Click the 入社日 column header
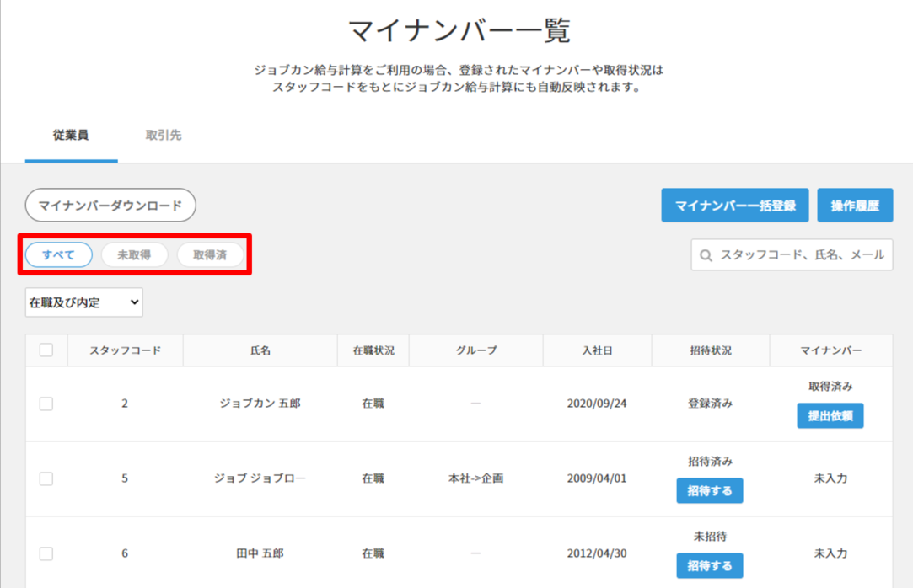This screenshot has height=588, width=913. 597,350
